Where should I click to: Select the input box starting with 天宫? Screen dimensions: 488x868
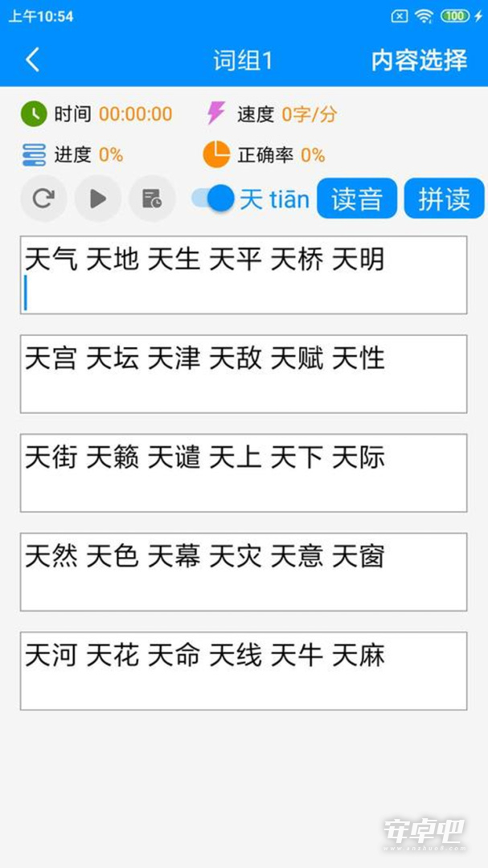tap(244, 374)
